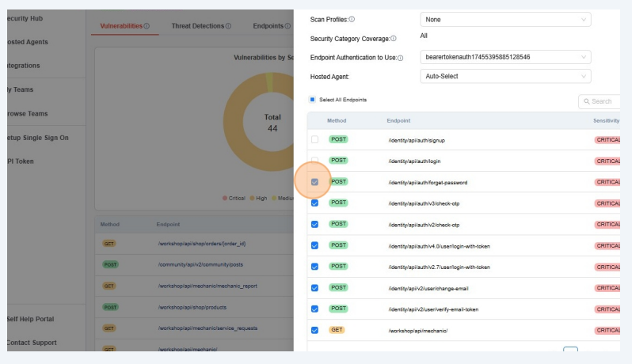Click the Search endpoints input field

click(x=603, y=101)
